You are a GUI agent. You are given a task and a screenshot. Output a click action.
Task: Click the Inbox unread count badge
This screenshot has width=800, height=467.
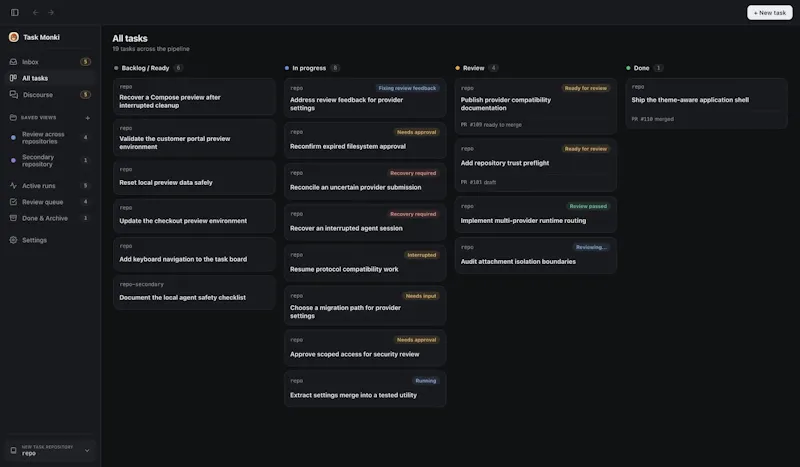pyautogui.click(x=85, y=62)
